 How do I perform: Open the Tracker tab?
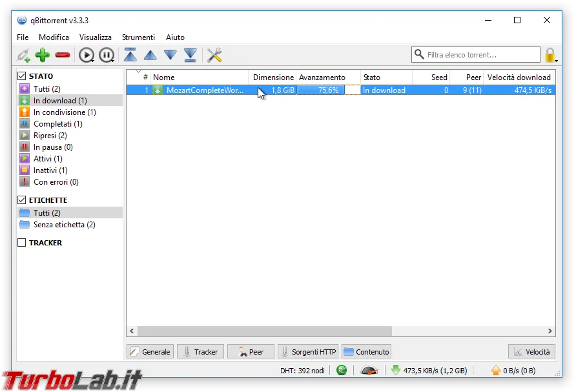(x=201, y=351)
